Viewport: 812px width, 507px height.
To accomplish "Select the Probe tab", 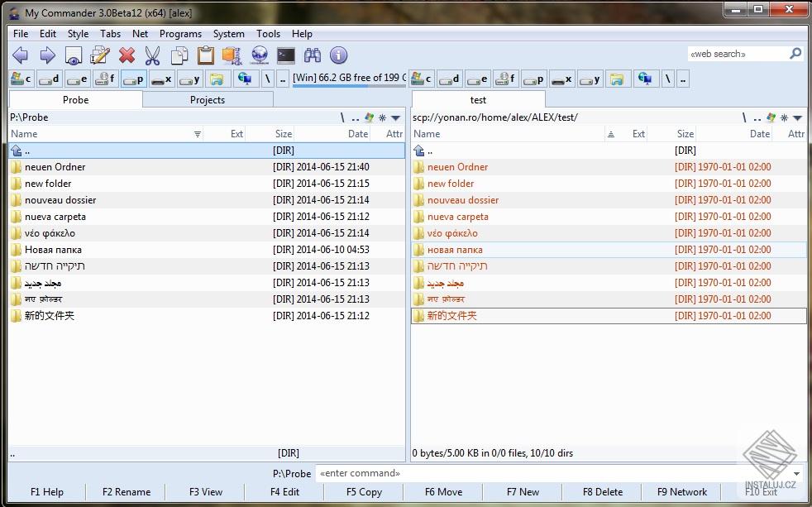I will pos(75,100).
